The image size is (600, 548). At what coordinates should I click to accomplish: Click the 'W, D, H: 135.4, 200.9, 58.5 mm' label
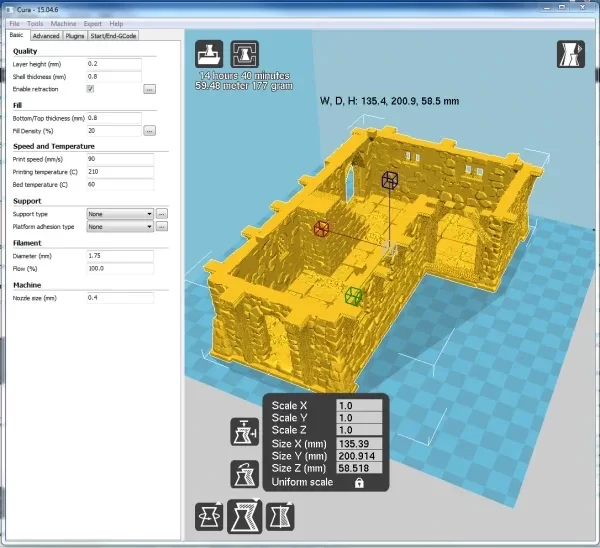click(390, 101)
